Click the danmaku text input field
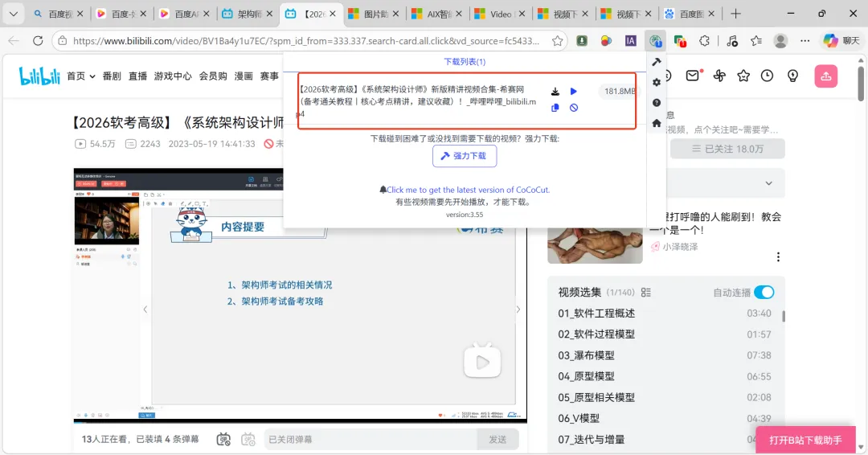868x455 pixels. point(371,440)
